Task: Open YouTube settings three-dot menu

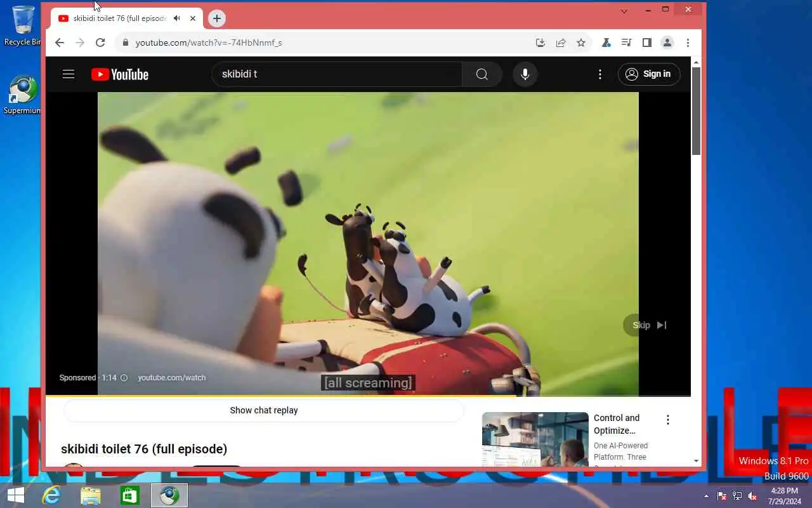Action: click(x=600, y=74)
